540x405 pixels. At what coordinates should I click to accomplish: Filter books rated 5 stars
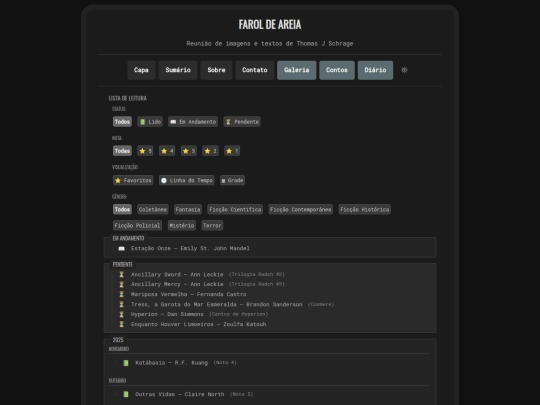click(145, 151)
